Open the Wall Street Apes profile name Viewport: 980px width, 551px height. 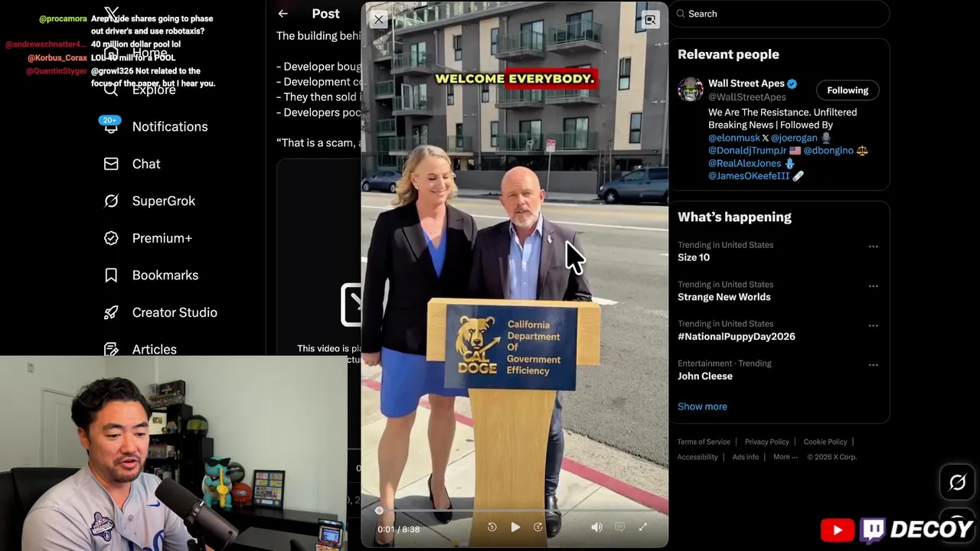coord(746,83)
